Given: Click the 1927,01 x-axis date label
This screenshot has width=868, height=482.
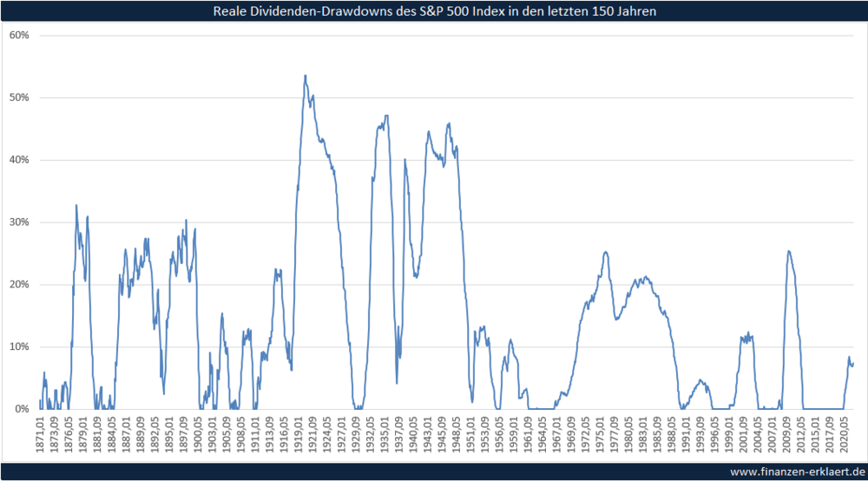Looking at the screenshot, I should coord(341,434).
